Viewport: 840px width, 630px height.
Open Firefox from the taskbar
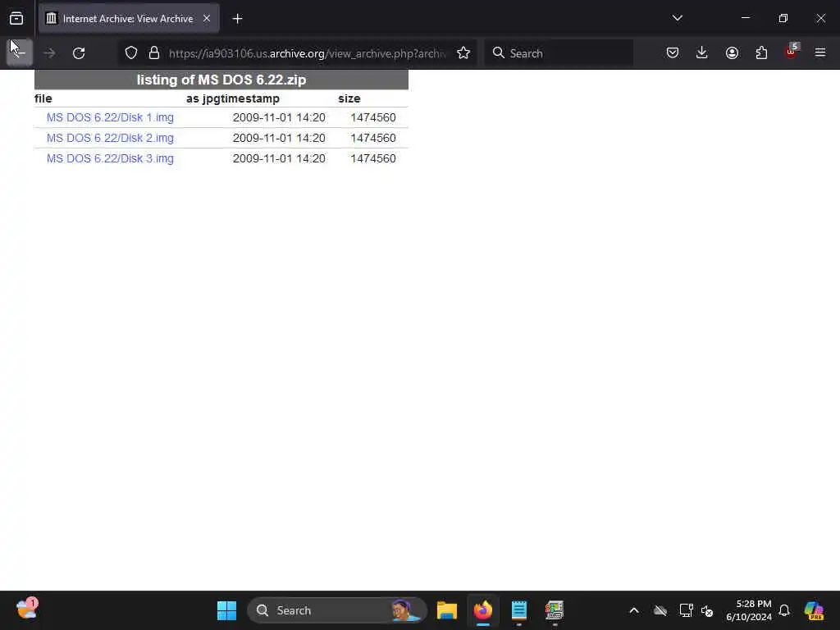483,610
